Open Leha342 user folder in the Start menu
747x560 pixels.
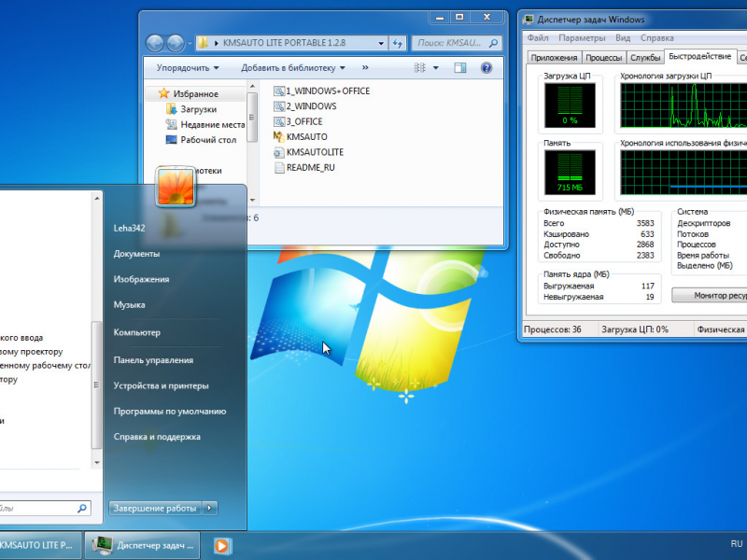coord(129,228)
